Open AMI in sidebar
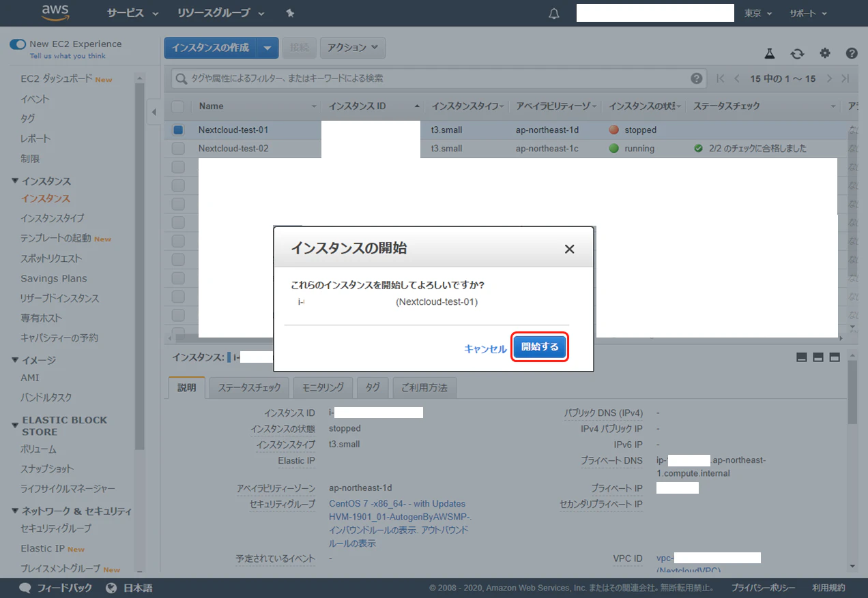The height and width of the screenshot is (598, 868). coord(30,378)
